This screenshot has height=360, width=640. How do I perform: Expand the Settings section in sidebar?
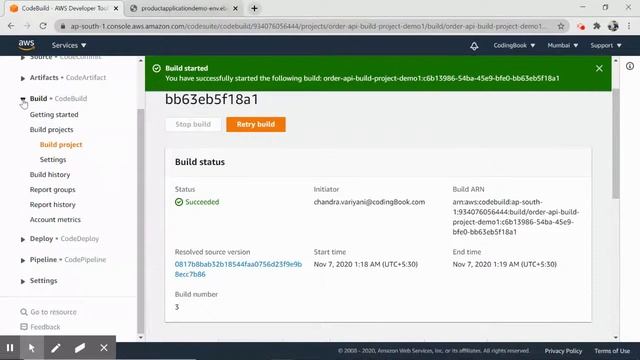click(x=23, y=281)
